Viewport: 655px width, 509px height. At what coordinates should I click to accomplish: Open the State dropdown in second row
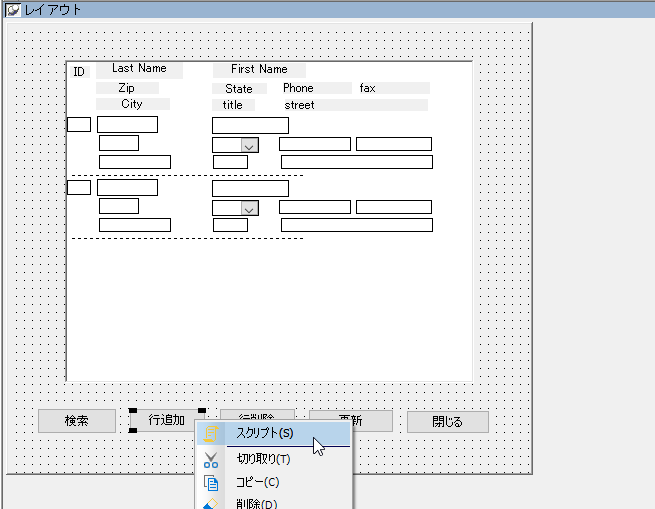click(x=249, y=207)
